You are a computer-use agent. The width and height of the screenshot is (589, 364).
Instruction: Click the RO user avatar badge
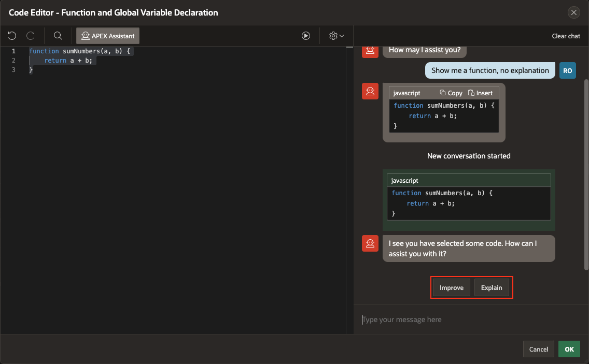pos(568,70)
